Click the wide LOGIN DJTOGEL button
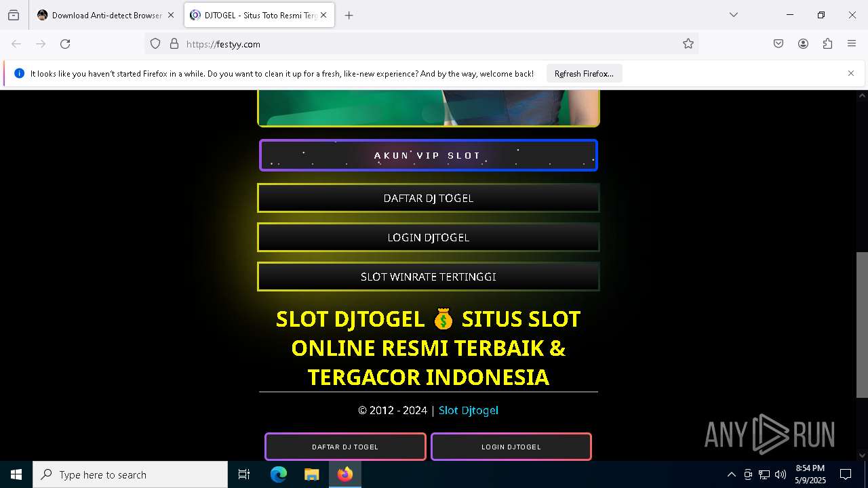Screen dimensions: 868x488 (429, 237)
